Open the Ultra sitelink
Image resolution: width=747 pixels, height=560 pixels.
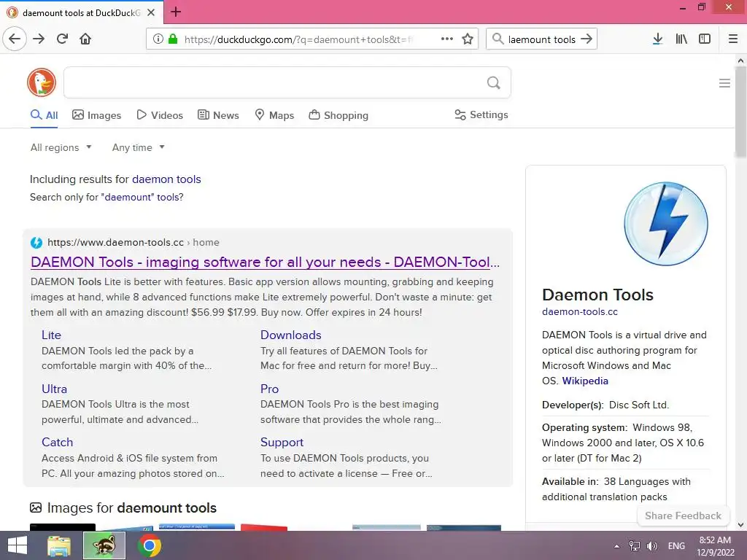[x=54, y=389]
